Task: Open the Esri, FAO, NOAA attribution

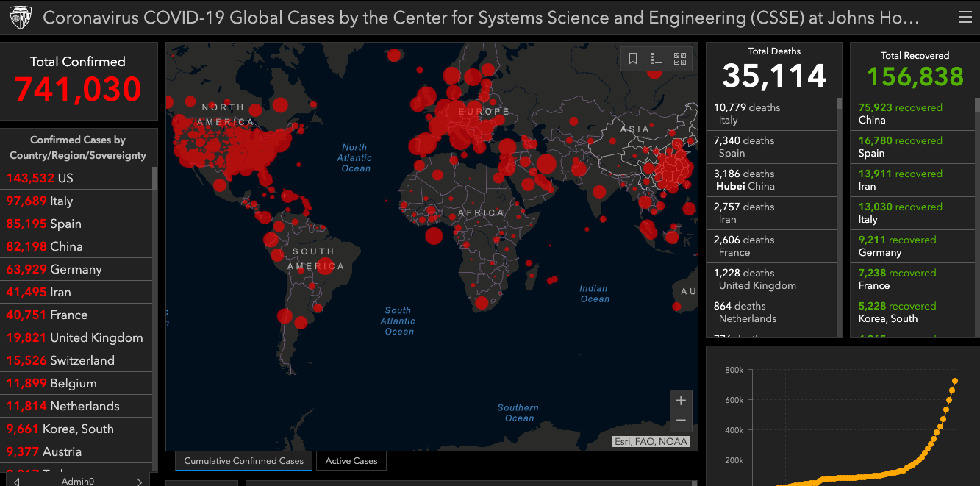Action: coord(651,442)
